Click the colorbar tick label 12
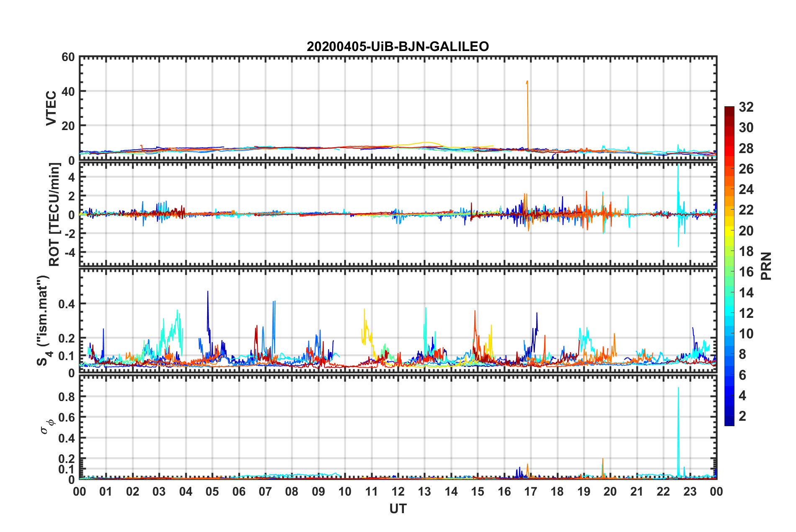 [x=746, y=313]
